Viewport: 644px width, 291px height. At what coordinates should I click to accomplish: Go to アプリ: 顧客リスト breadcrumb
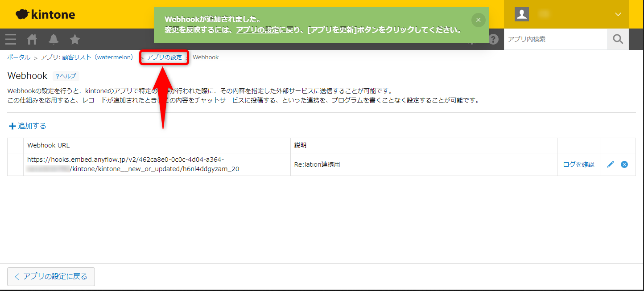87,57
